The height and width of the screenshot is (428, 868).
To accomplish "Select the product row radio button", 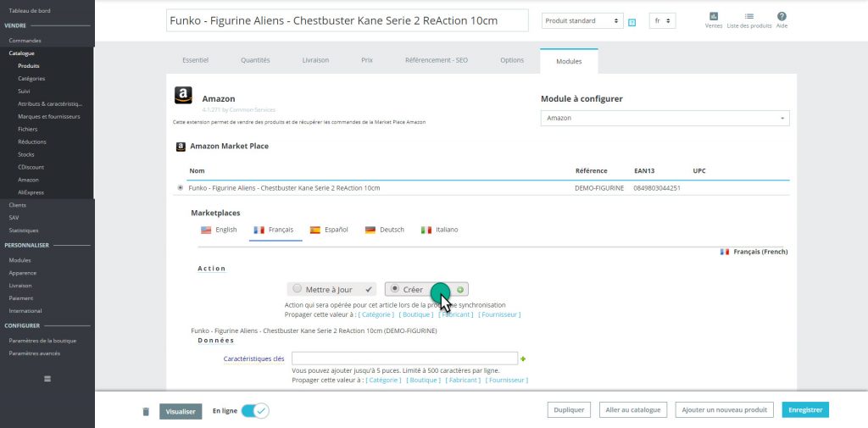I will pos(180,187).
